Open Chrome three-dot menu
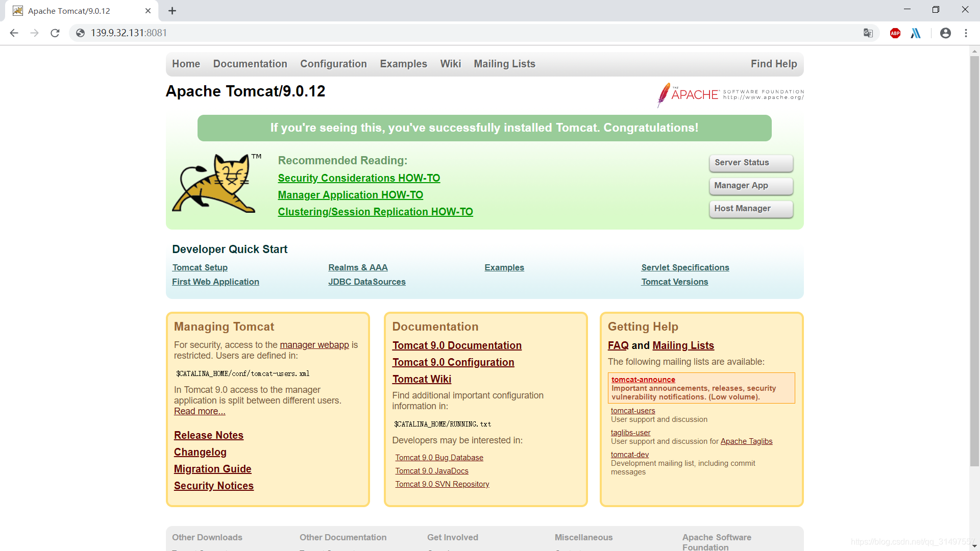Viewport: 980px width, 551px height. 966,33
